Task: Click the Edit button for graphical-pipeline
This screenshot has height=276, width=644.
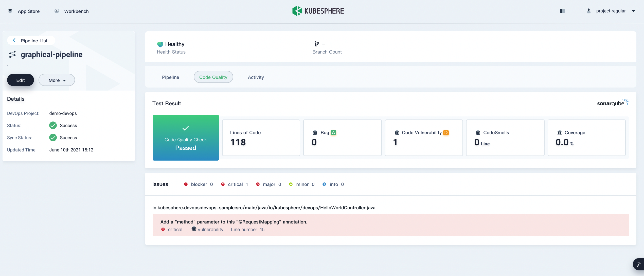Action: pos(21,80)
